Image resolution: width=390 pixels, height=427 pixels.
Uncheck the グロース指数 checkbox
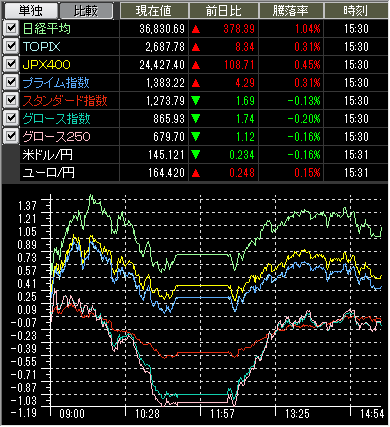tap(11, 119)
